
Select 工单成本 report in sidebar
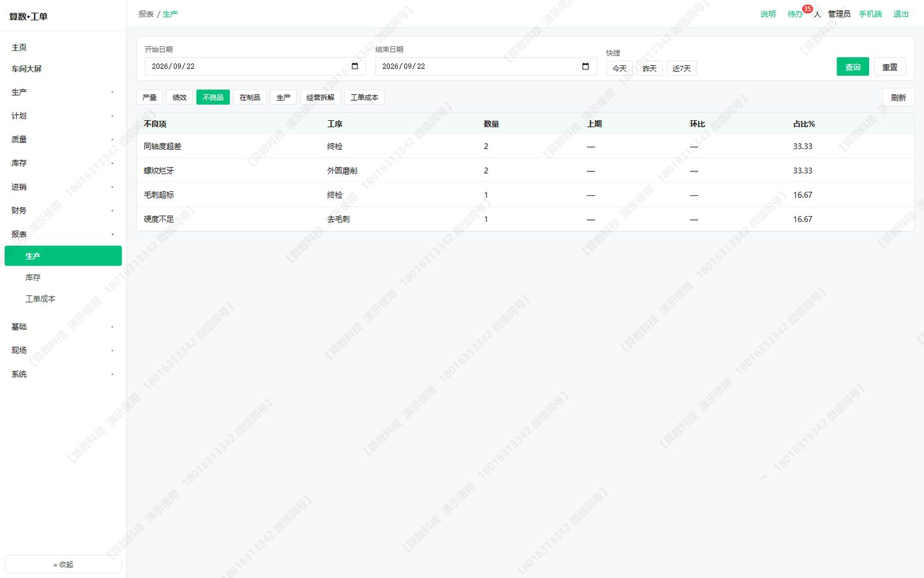63,299
